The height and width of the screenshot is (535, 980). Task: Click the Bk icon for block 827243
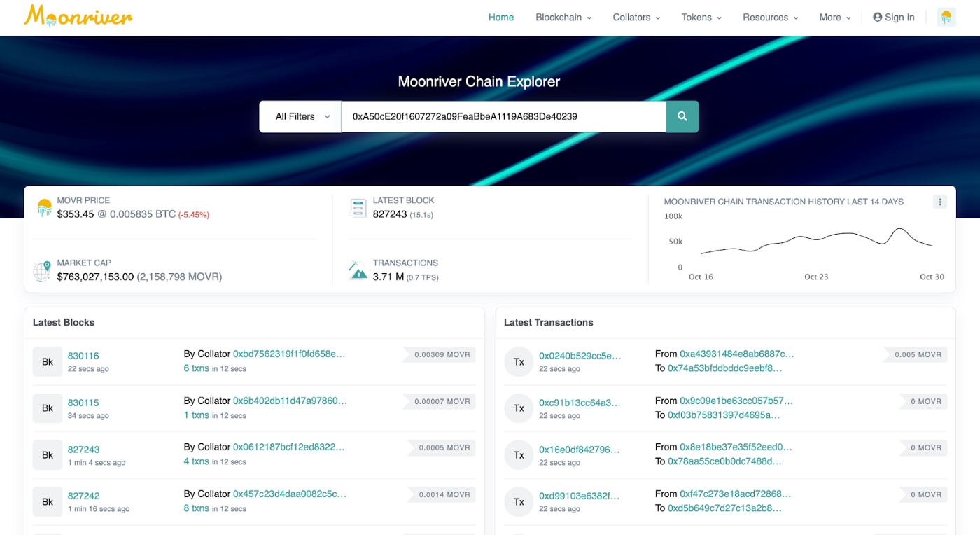click(x=48, y=455)
